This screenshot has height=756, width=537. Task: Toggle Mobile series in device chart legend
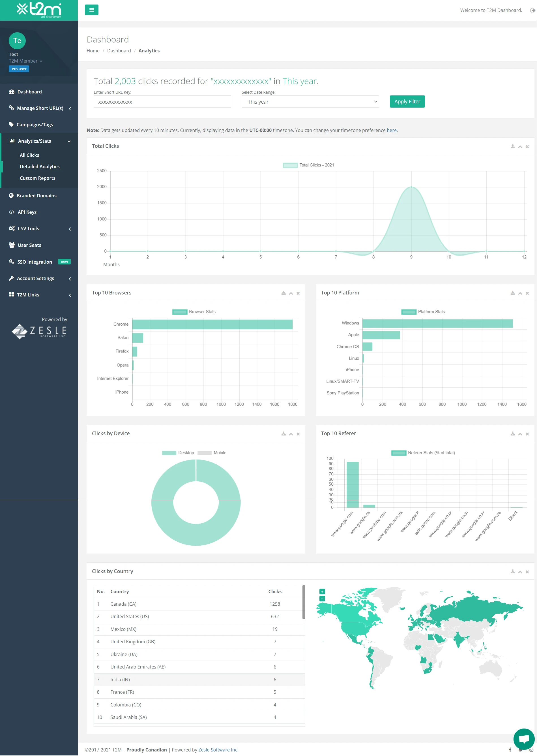click(x=212, y=452)
